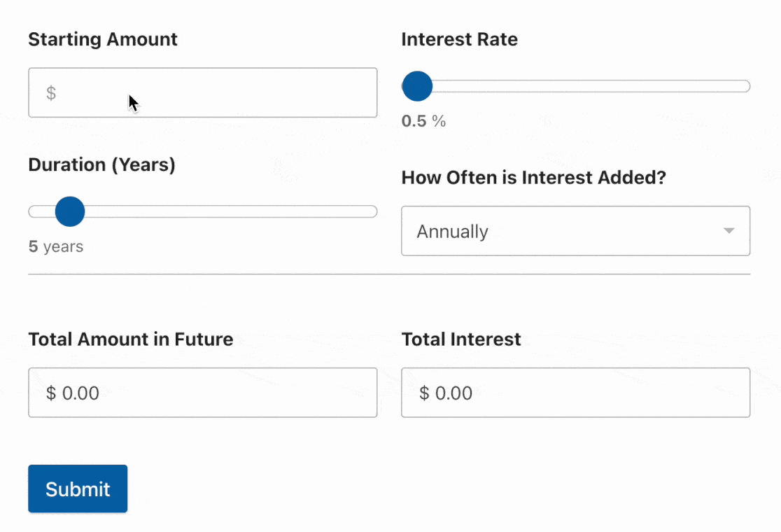This screenshot has height=532, width=781.
Task: Click the Total Amount in Future label
Action: (130, 339)
